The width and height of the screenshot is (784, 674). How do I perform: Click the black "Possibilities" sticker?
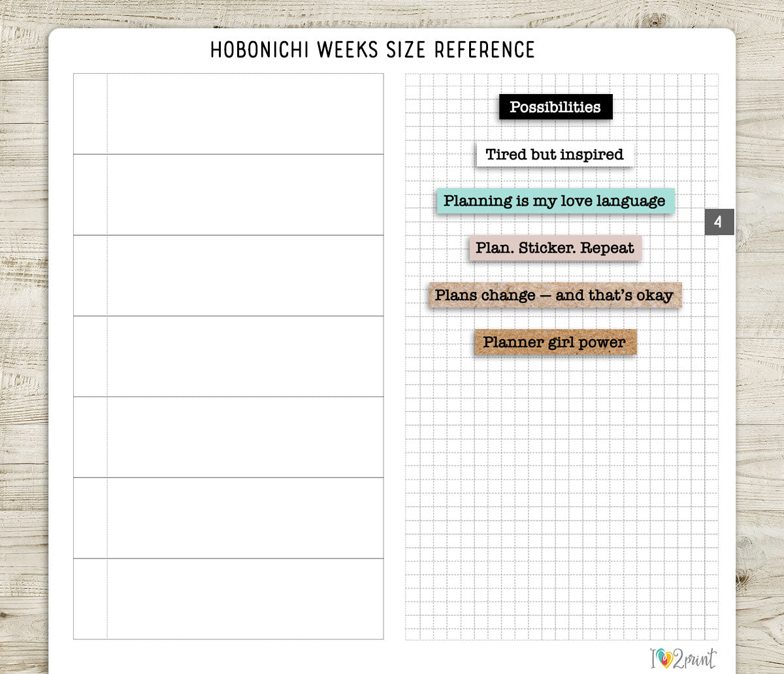point(555,107)
